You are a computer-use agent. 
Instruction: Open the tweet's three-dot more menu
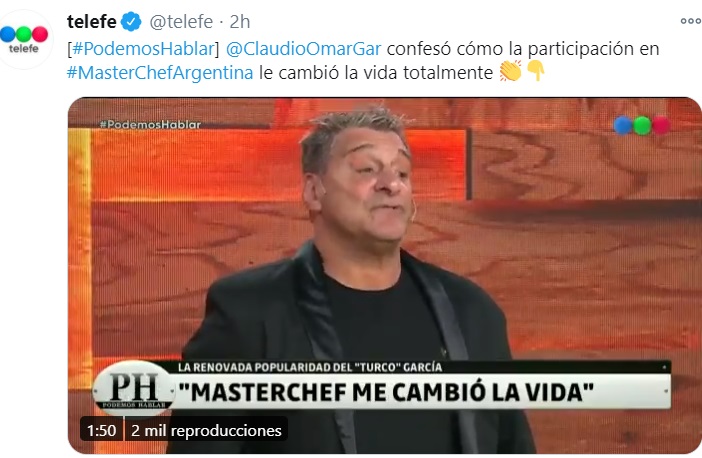point(690,21)
